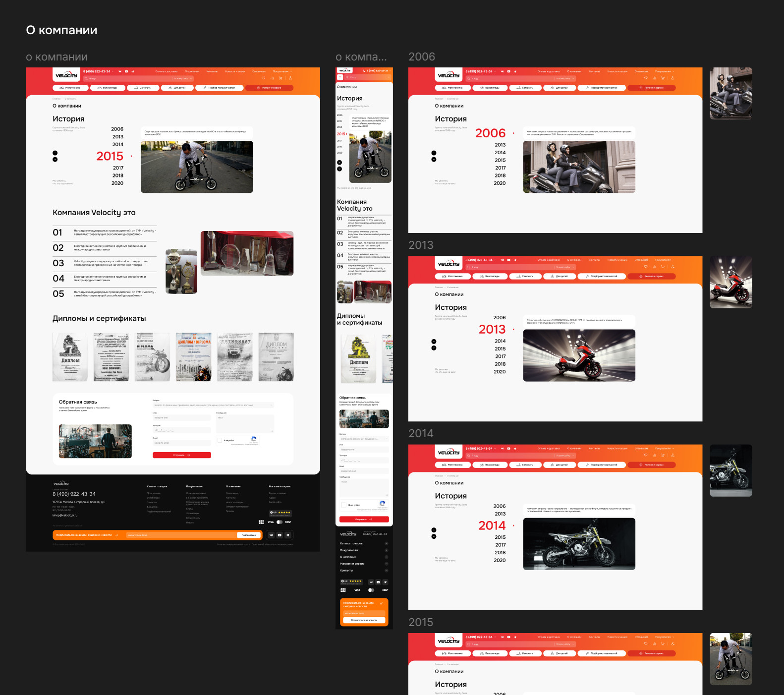Click the red Отправить button in desktop feedback form
The height and width of the screenshot is (695, 784).
182,455
